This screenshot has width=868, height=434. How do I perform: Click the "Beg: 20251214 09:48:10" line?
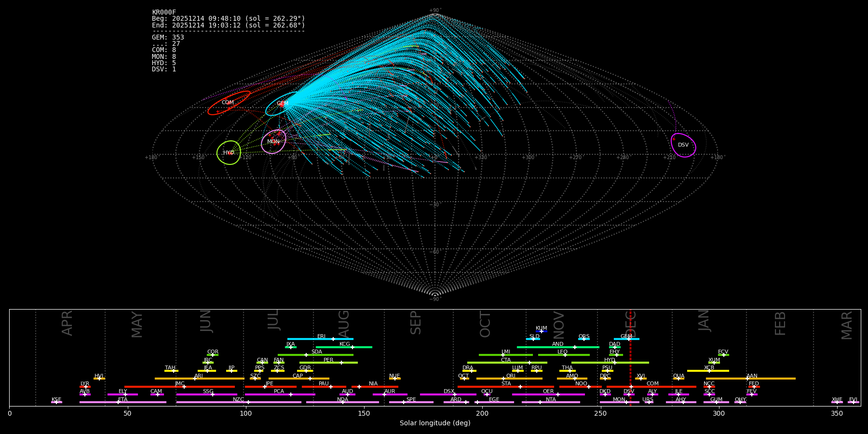coord(229,19)
